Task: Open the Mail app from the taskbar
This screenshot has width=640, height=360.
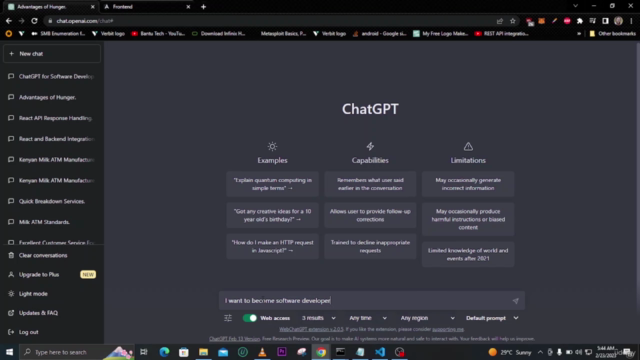Action: (223, 352)
